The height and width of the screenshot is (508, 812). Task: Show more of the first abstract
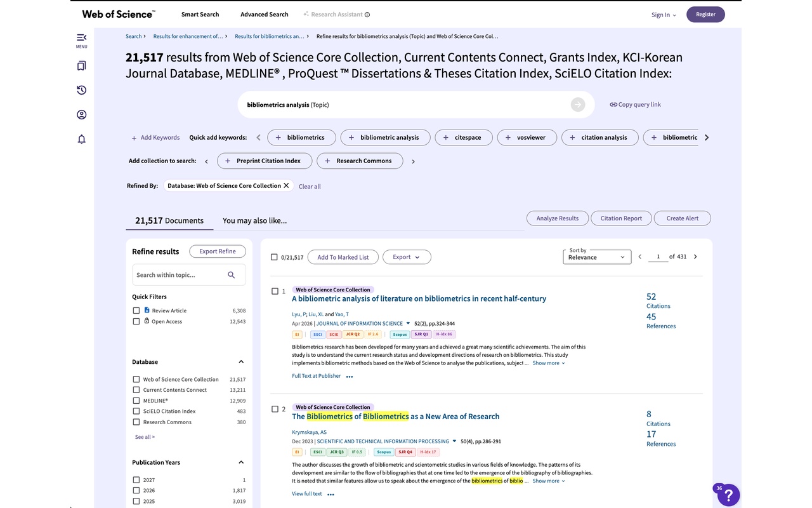[x=549, y=363]
